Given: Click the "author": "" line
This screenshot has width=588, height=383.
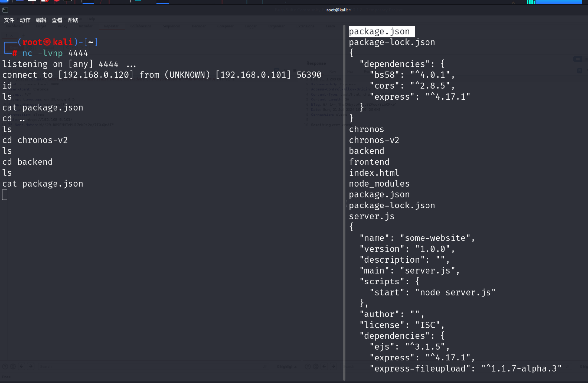Looking at the screenshot, I should [x=392, y=314].
